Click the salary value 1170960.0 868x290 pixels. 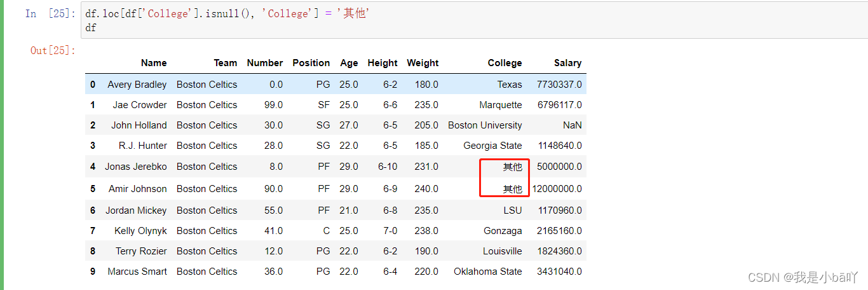(x=560, y=211)
